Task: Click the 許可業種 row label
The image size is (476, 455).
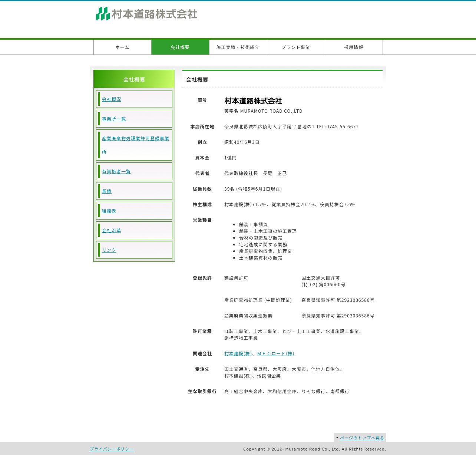Action: click(202, 332)
